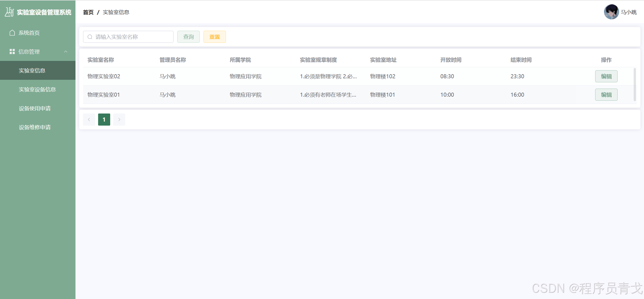Click the magnifier icon in the search field

90,37
